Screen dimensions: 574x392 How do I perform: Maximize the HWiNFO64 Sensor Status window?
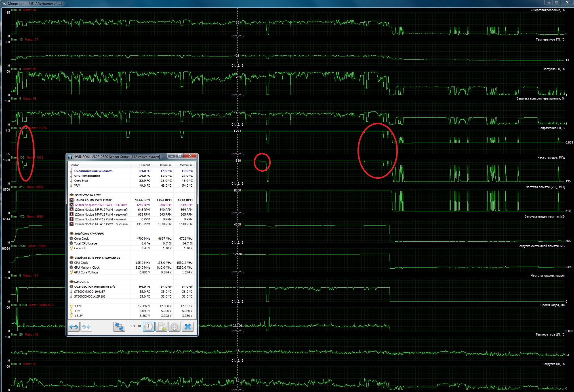pyautogui.click(x=179, y=155)
